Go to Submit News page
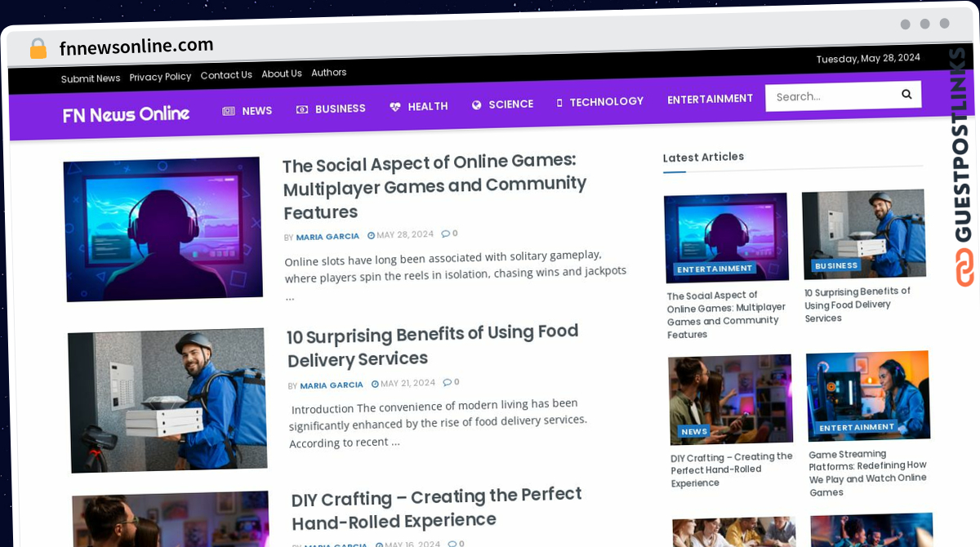980x547 pixels. coord(91,78)
